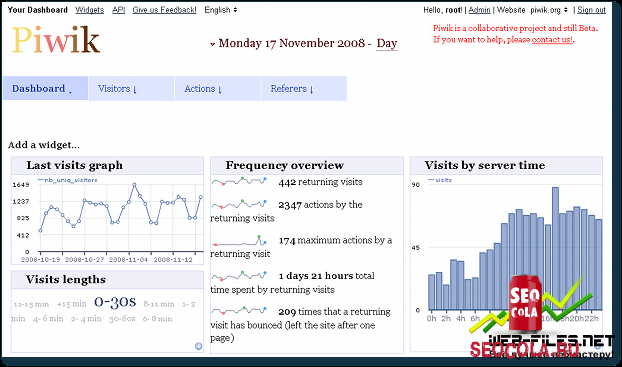The image size is (622, 367).
Task: Click the actions by returning visits sparkline
Action: click(239, 205)
